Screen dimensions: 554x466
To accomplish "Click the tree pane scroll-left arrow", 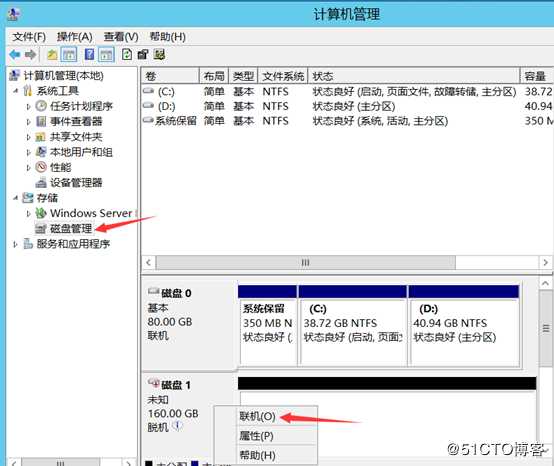I will 14,462.
